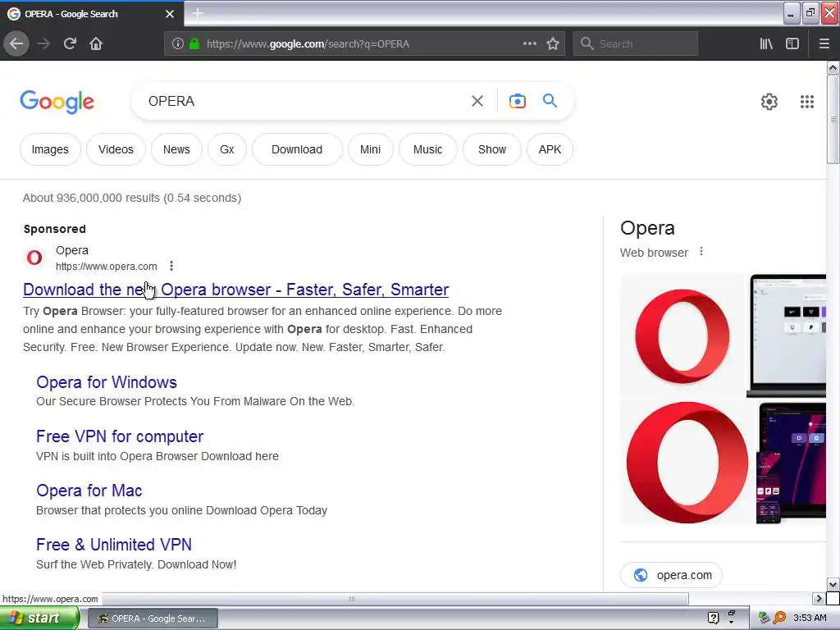The width and height of the screenshot is (840, 630).
Task: Select the Show filter chip
Action: click(492, 149)
